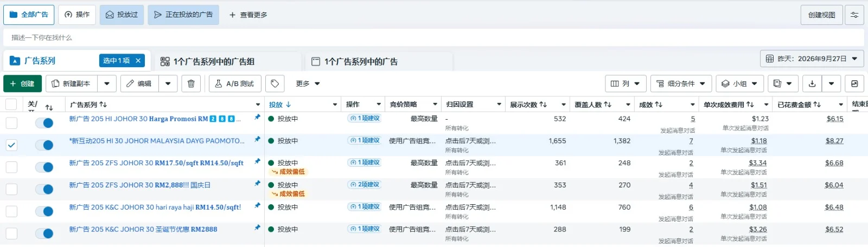Sort the 广告系列 name column
The width and height of the screenshot is (868, 247).
pyautogui.click(x=103, y=105)
